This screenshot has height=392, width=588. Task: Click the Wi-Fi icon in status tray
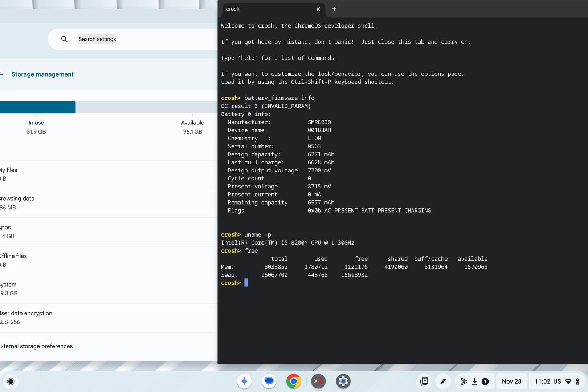click(x=568, y=381)
